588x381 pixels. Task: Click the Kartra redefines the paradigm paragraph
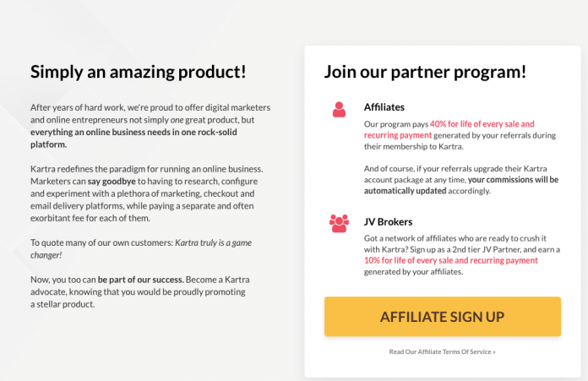[x=147, y=193]
